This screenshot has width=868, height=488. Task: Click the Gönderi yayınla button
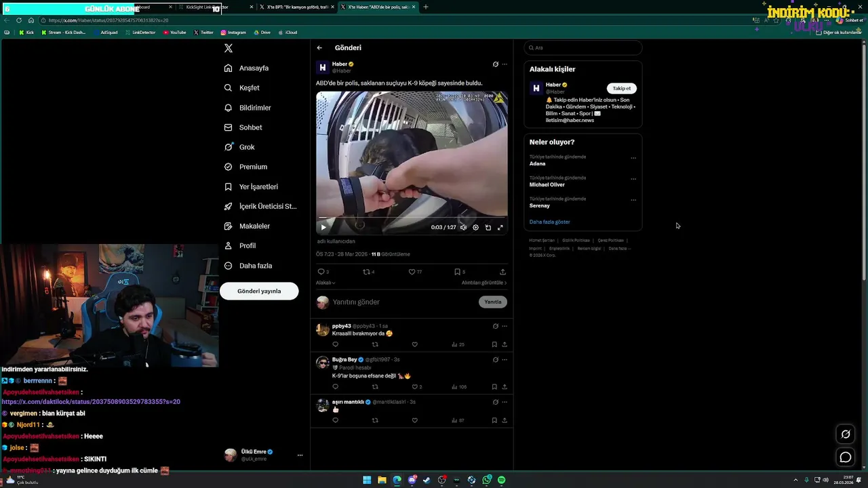point(259,291)
